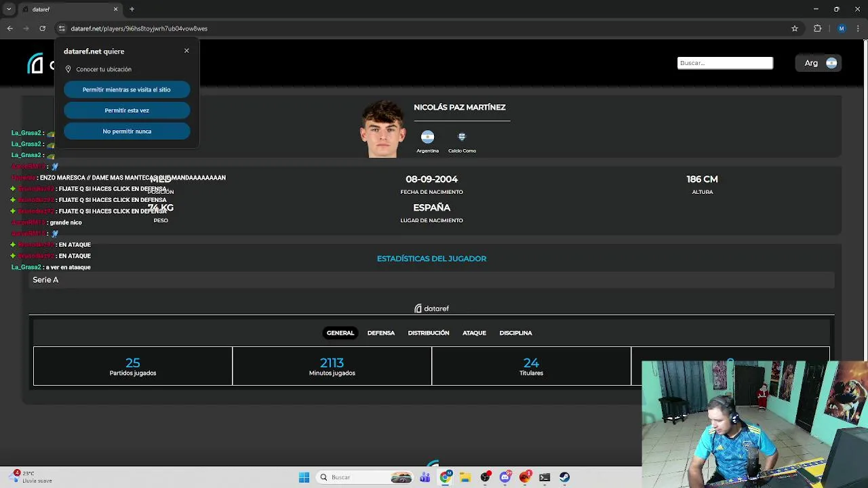Open File Explorer from the taskbar
The width and height of the screenshot is (868, 488).
click(x=465, y=477)
